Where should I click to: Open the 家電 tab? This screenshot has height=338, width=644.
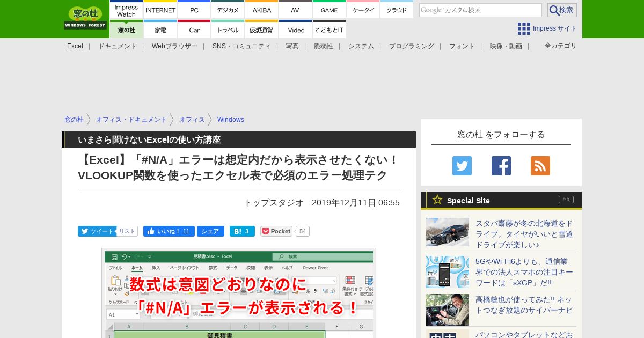(160, 30)
